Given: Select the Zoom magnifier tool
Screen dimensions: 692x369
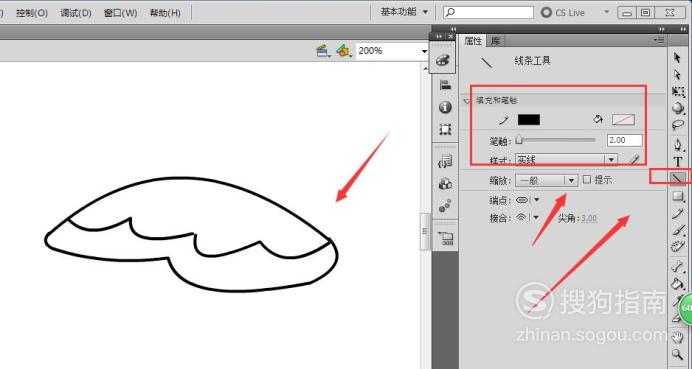Looking at the screenshot, I should [677, 354].
